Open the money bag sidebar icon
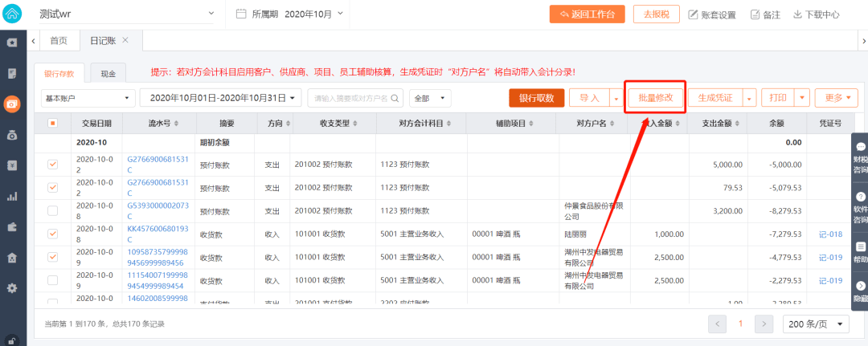The height and width of the screenshot is (346, 868). [x=12, y=134]
